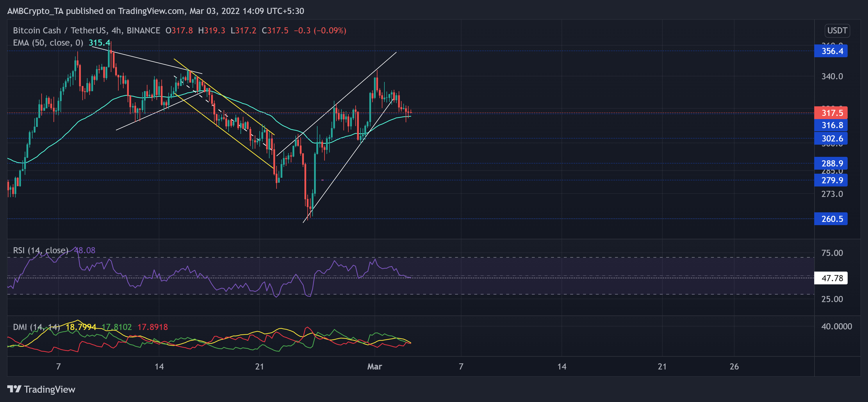This screenshot has width=868, height=402.
Task: Click the RSI (14, close) indicator legend
Action: [41, 250]
